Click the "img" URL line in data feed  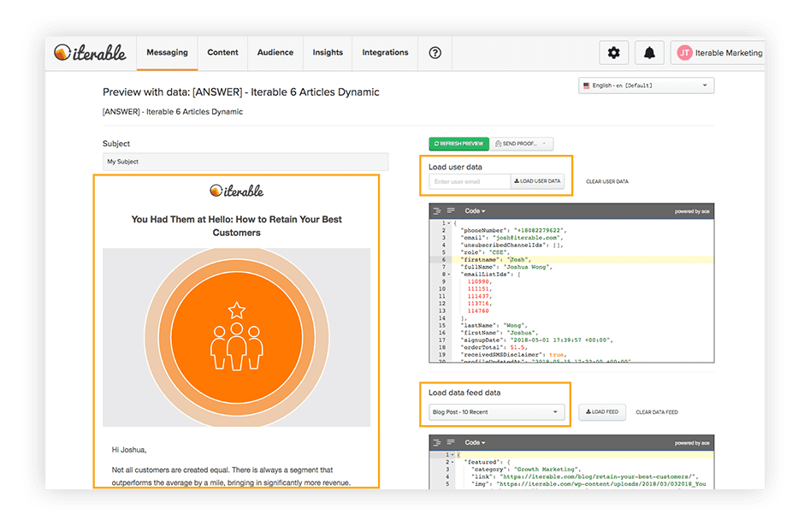(588, 483)
